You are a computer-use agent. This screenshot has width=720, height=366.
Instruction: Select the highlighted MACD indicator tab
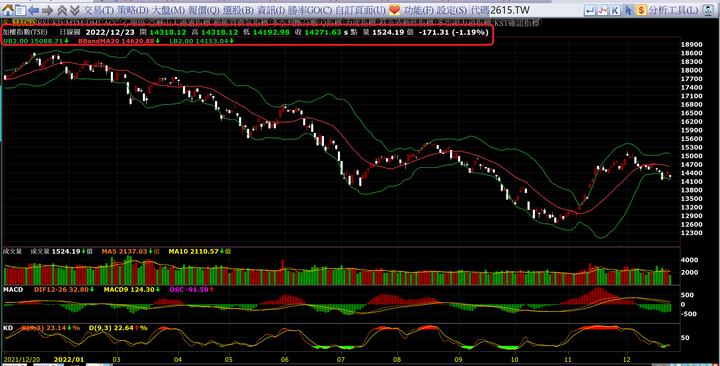coord(24,23)
